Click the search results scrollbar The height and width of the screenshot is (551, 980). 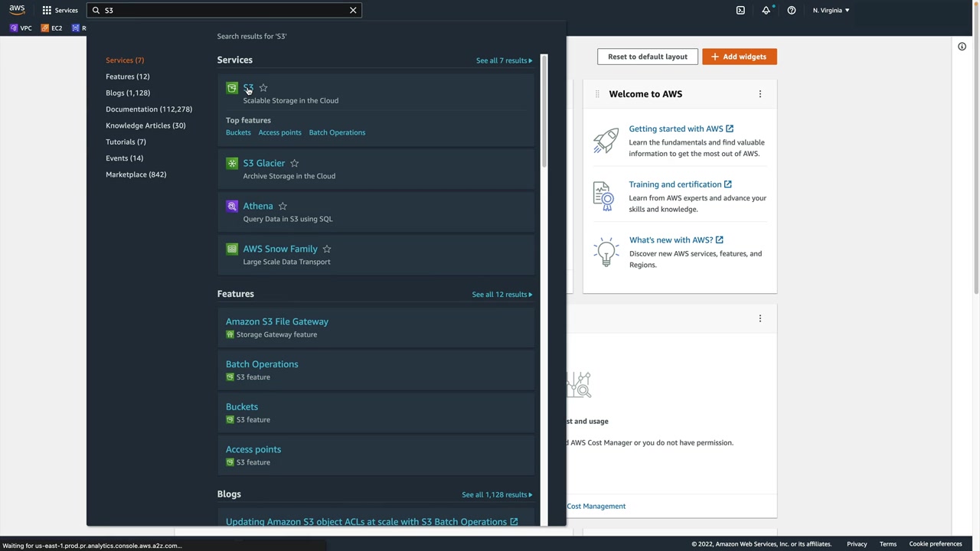click(x=544, y=111)
